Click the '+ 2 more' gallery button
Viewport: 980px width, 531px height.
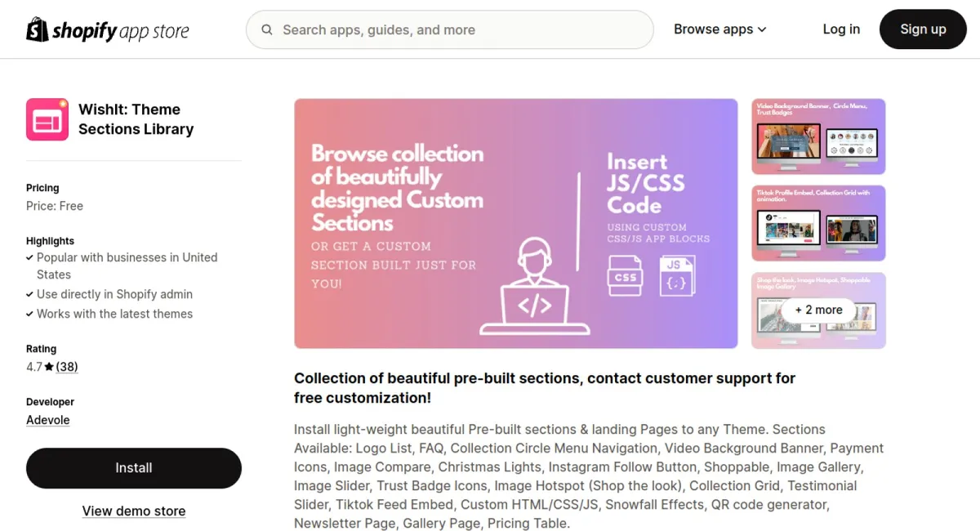coord(818,310)
